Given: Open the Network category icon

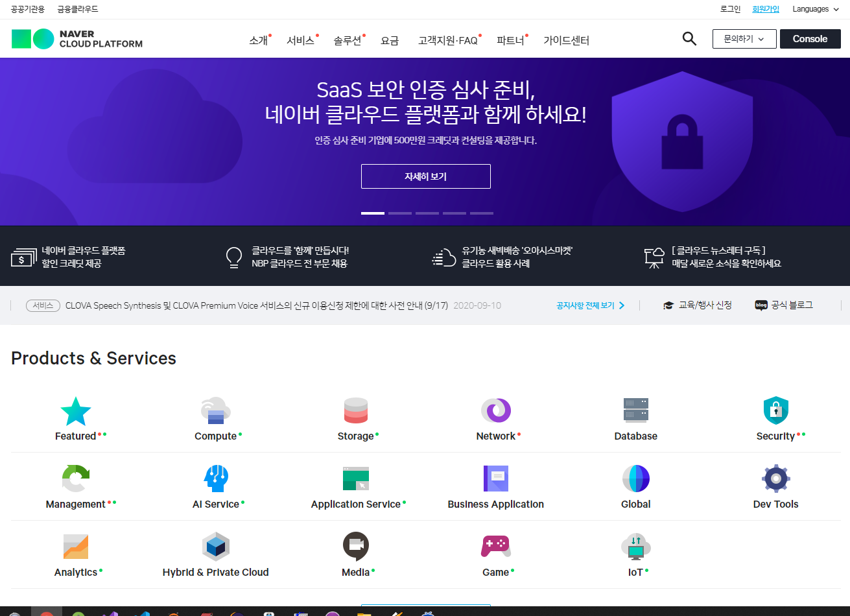Looking at the screenshot, I should 496,411.
